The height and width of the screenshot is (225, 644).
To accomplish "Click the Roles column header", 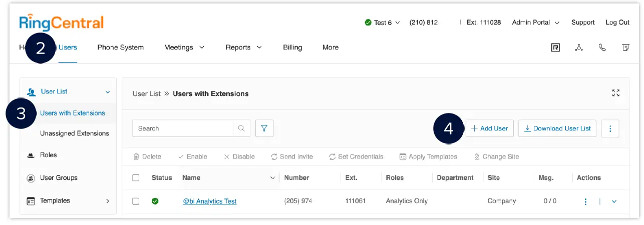I will (x=395, y=177).
